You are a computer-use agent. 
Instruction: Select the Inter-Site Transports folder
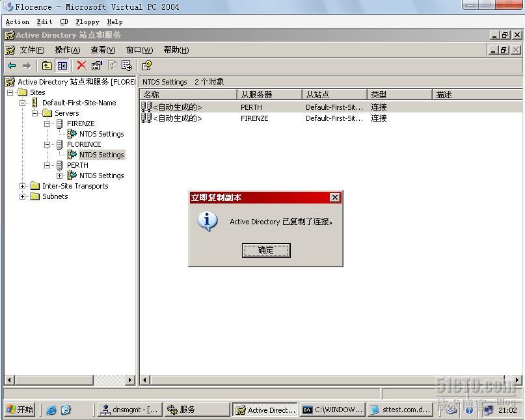(x=75, y=186)
